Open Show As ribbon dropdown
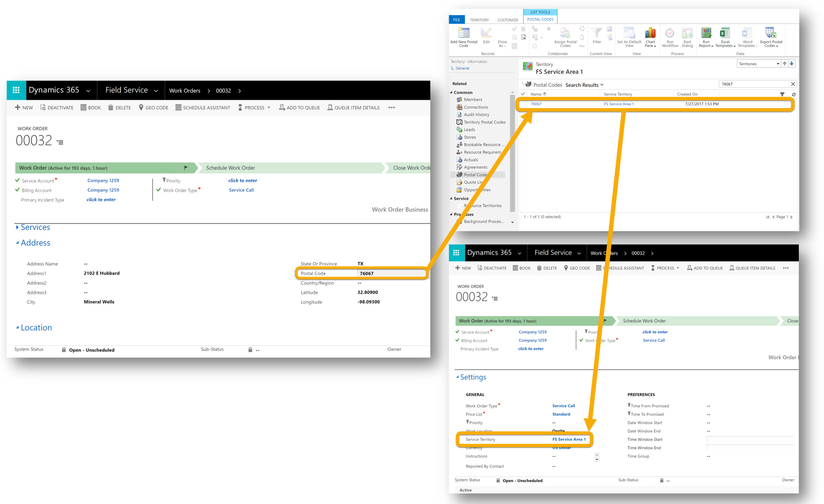824x504 pixels. click(502, 43)
